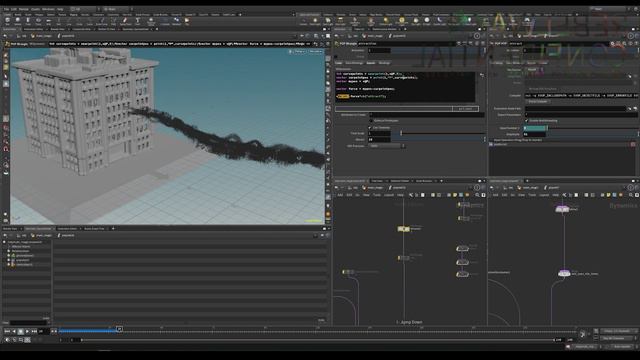Expand groundplane1 in the tree

coord(9,256)
